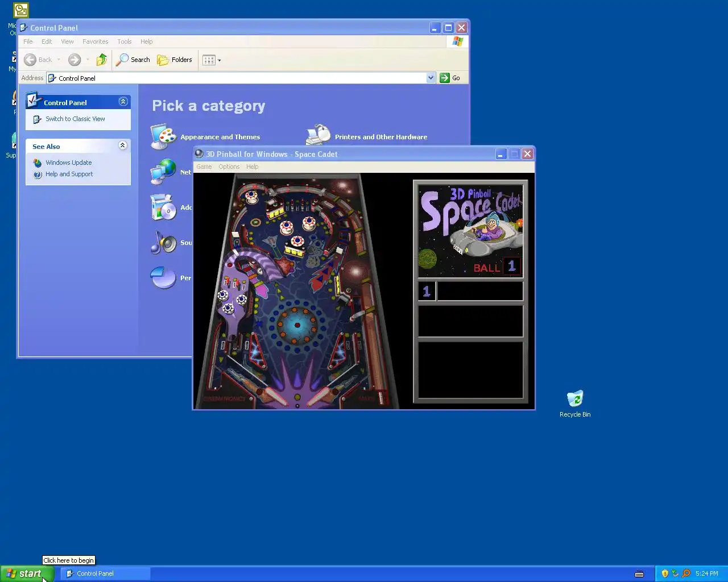
Task: Open the Favorites menu in Control Panel
Action: pos(95,41)
